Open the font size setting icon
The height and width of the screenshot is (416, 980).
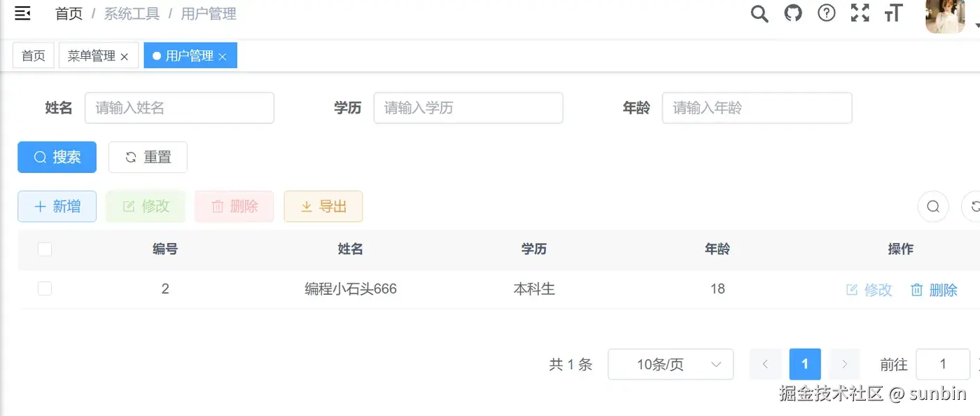893,13
